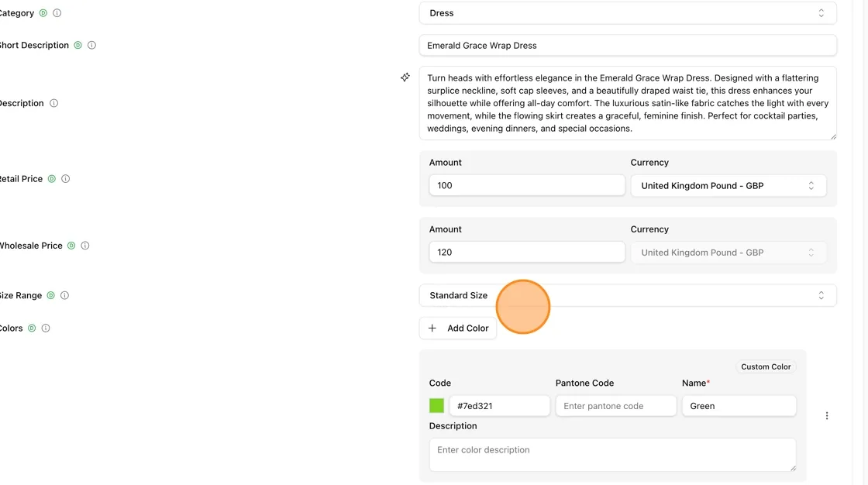
Task: Expand the Size Range dropdown
Action: (x=628, y=296)
